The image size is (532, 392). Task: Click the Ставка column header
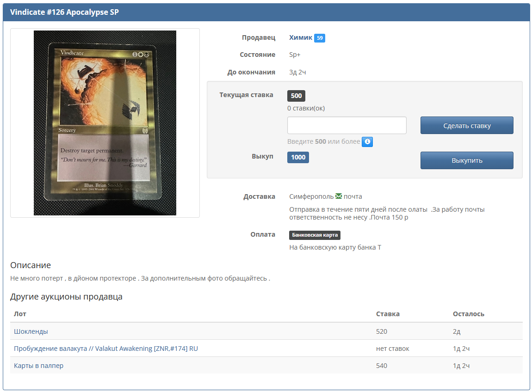click(388, 314)
